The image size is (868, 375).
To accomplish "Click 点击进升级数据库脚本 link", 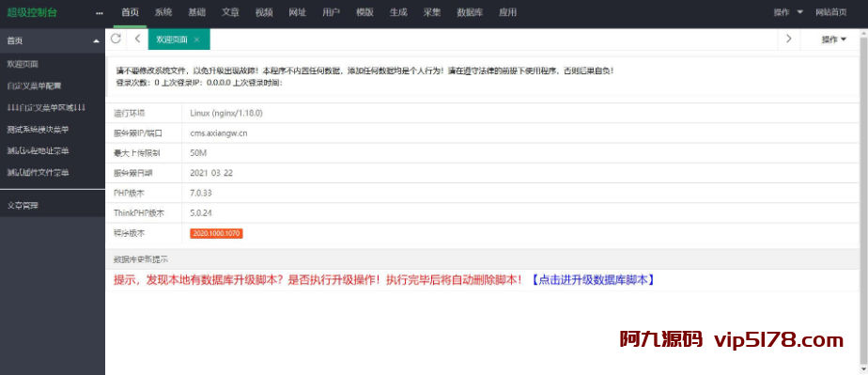I will point(594,280).
